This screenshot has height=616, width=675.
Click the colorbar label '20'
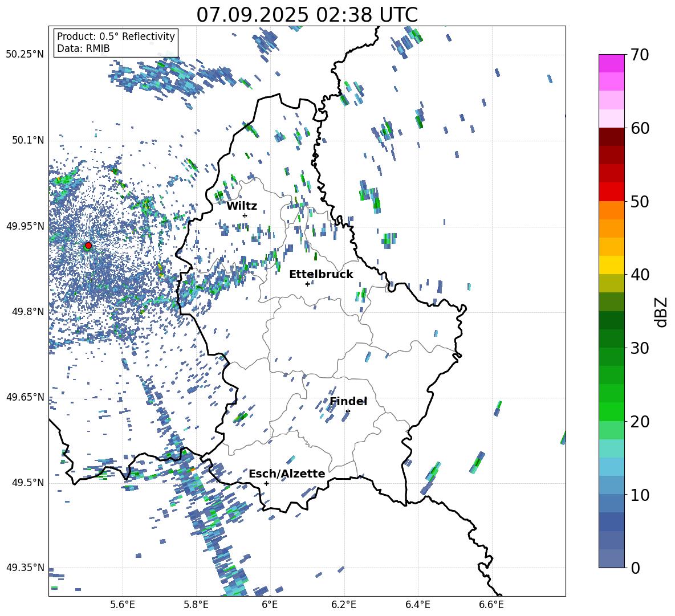tap(640, 422)
